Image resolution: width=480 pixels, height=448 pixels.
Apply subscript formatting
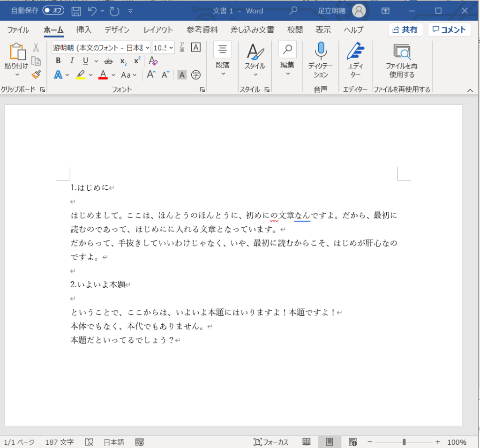point(123,61)
